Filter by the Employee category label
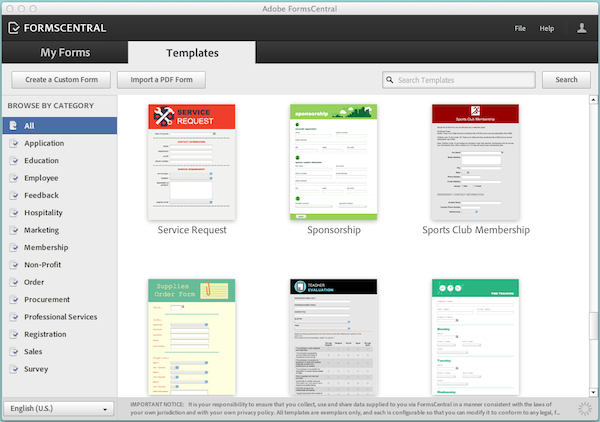The width and height of the screenshot is (600, 422). pos(41,178)
